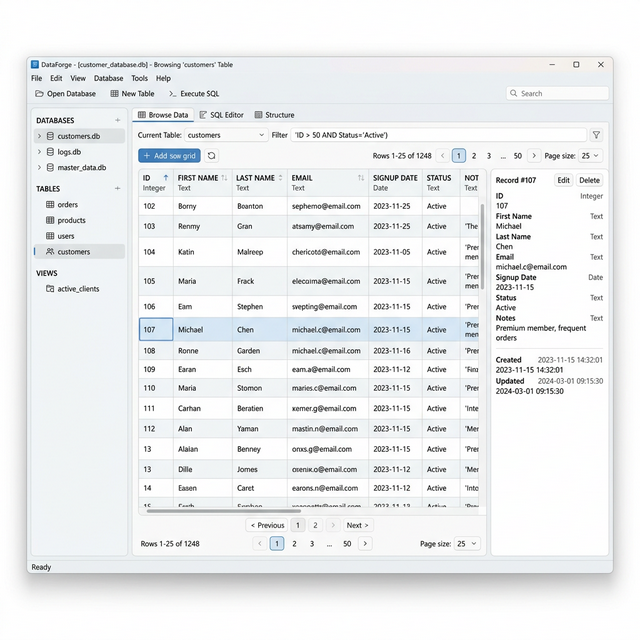Select row 102 first name Borny

coord(203,206)
